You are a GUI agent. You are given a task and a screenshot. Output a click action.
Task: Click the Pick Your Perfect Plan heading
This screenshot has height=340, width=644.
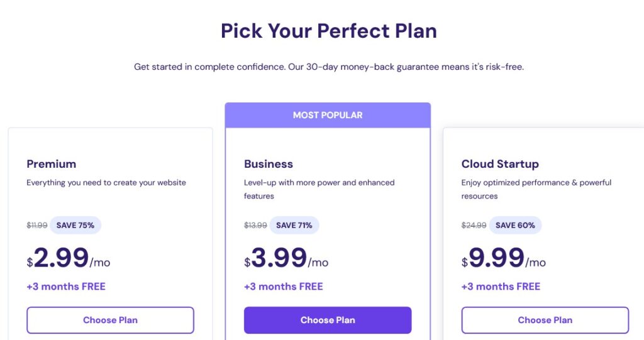[x=328, y=31]
